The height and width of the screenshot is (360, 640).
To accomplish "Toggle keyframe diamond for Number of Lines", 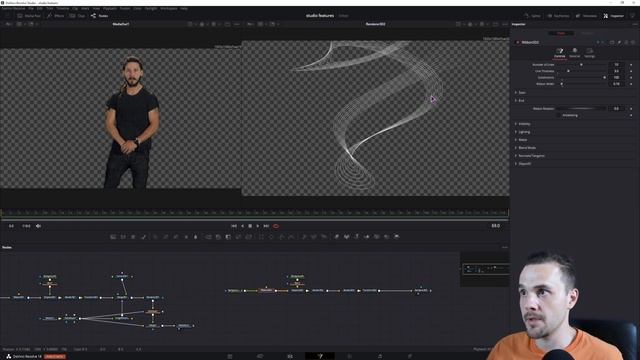I will pyautogui.click(x=631, y=64).
